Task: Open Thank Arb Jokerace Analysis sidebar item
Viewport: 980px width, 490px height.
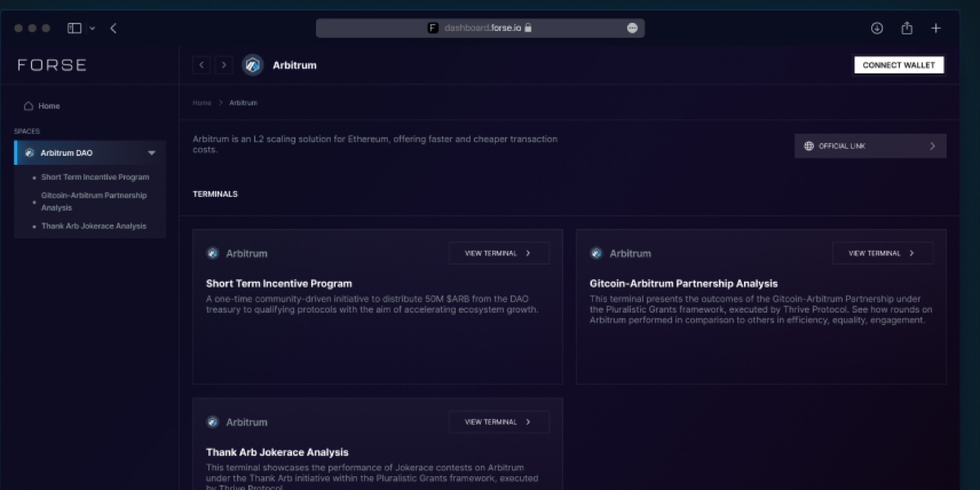Action: tap(94, 226)
